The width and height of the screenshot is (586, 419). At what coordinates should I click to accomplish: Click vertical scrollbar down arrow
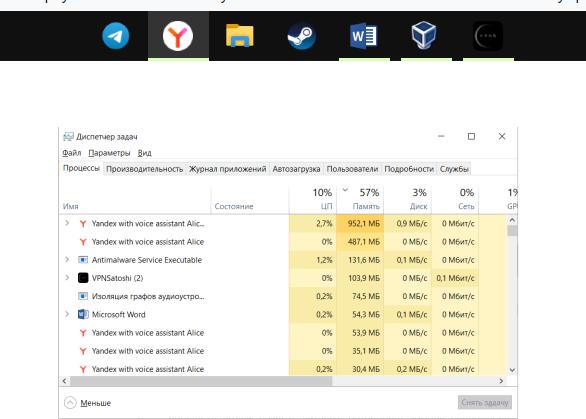(x=512, y=370)
